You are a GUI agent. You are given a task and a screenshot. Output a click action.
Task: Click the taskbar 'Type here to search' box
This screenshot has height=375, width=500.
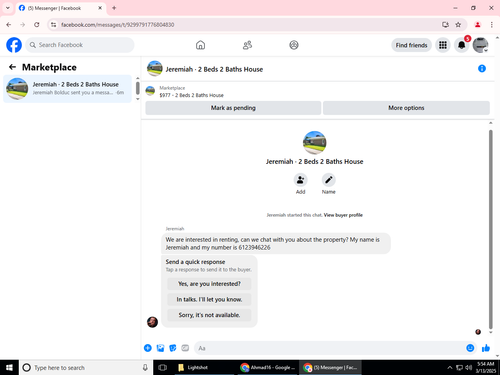pos(86,367)
